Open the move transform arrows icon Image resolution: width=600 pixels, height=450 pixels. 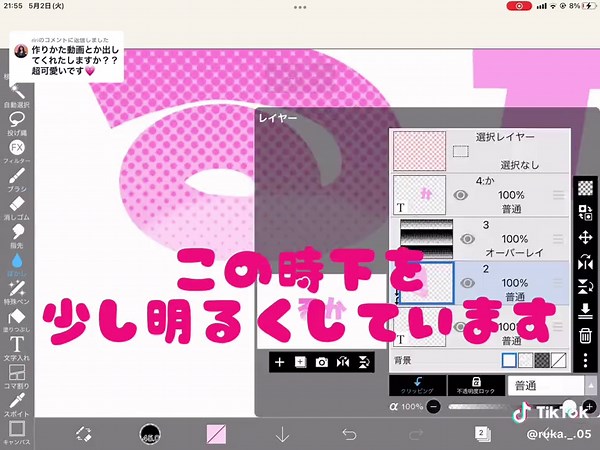[x=585, y=238]
